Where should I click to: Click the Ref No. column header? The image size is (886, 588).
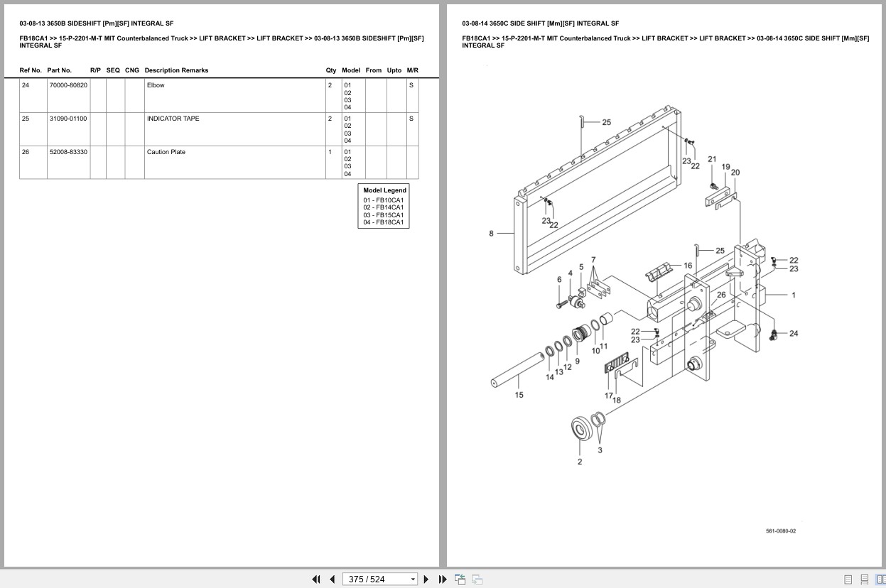tap(31, 70)
